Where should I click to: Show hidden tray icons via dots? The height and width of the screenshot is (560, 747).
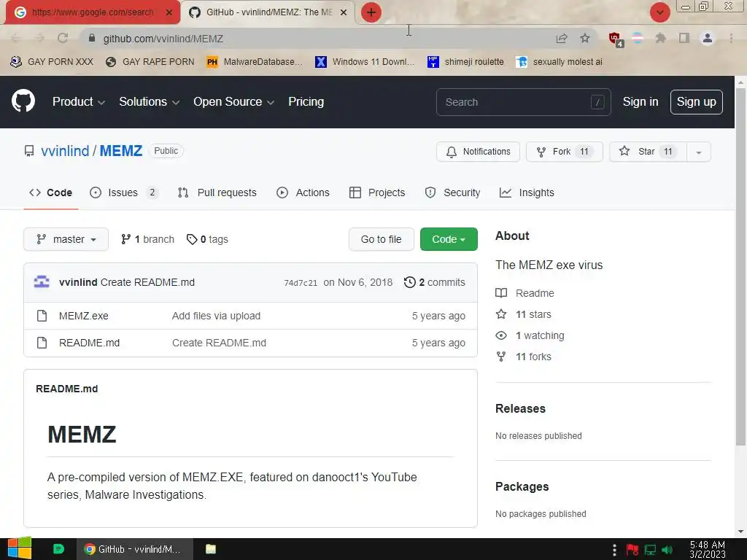(614, 550)
